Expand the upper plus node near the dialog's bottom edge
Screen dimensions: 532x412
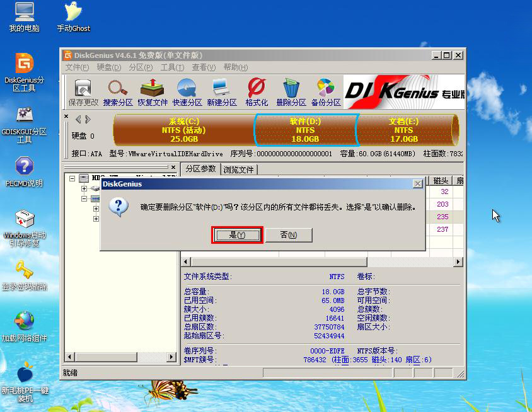coord(96,209)
